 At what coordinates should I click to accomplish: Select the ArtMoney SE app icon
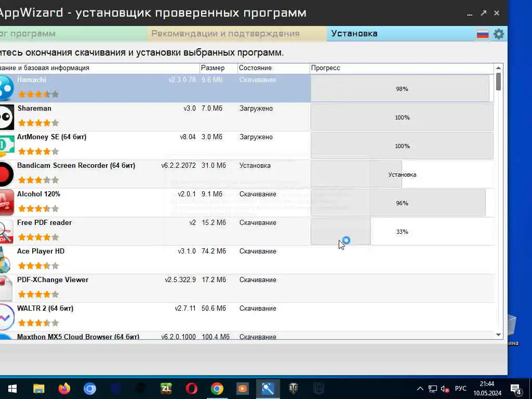coord(7,145)
